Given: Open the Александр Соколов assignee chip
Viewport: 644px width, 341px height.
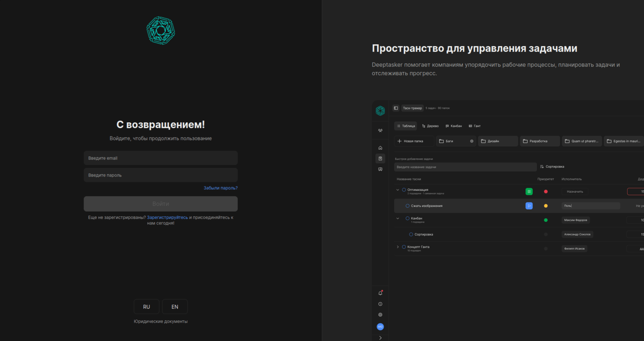Looking at the screenshot, I should click(x=577, y=234).
